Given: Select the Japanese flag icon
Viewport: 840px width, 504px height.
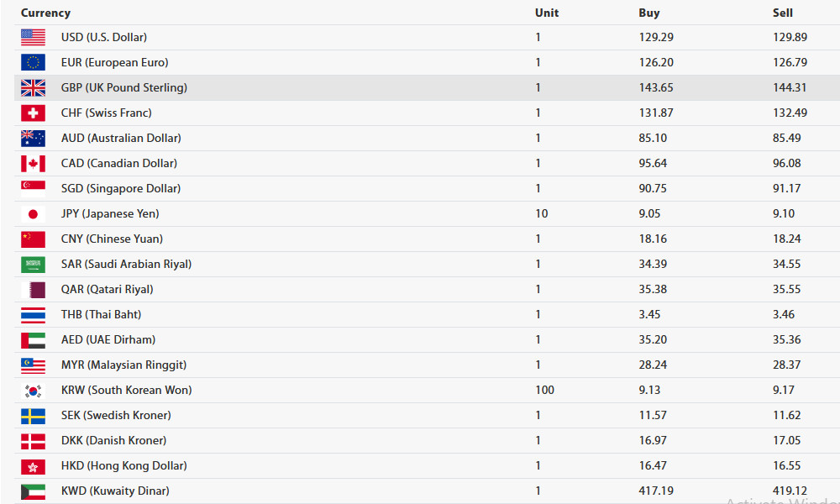Looking at the screenshot, I should tap(33, 213).
